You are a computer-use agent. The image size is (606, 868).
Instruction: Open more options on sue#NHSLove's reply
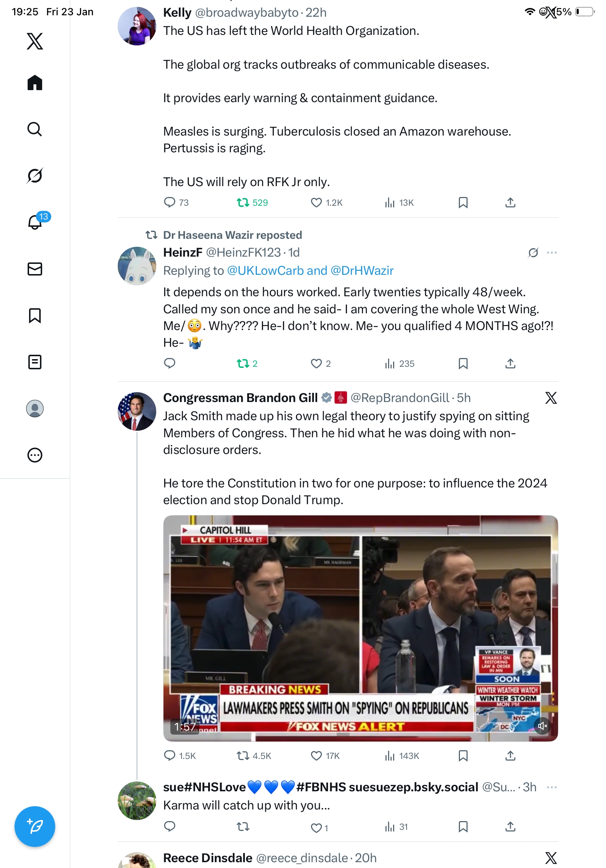tap(552, 787)
